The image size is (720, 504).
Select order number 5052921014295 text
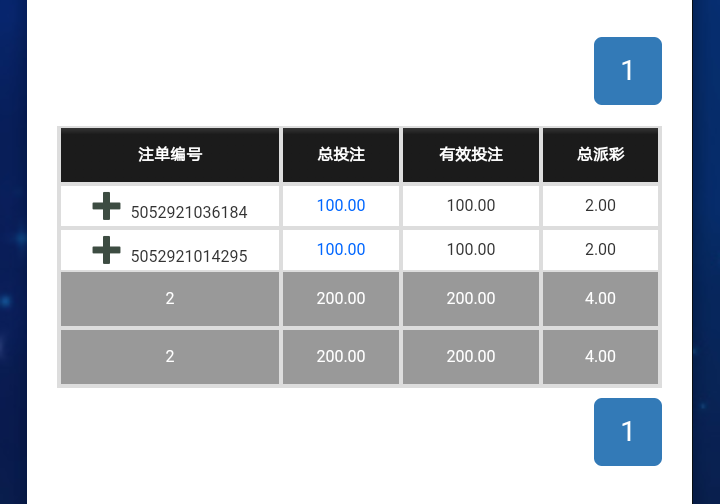click(x=189, y=257)
